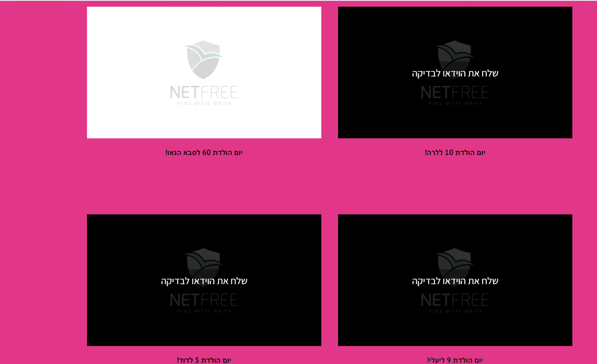Select the caption יום הולדת 9 ליעלי!
The image size is (597, 364).
(x=455, y=360)
